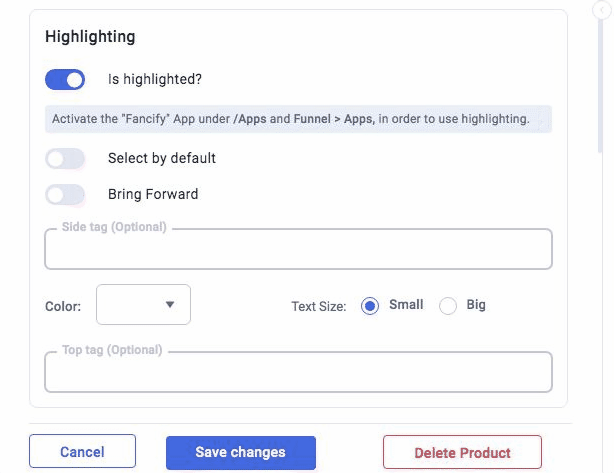The height and width of the screenshot is (473, 614).
Task: Click the Fancify app activation notice
Action: pos(298,119)
